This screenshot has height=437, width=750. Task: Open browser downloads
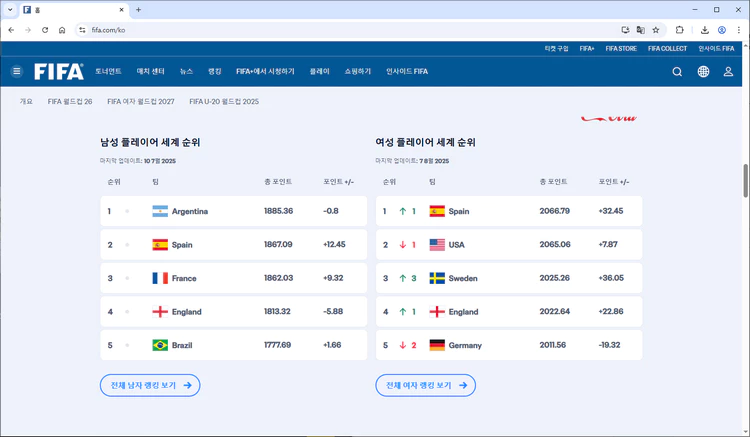pyautogui.click(x=705, y=30)
